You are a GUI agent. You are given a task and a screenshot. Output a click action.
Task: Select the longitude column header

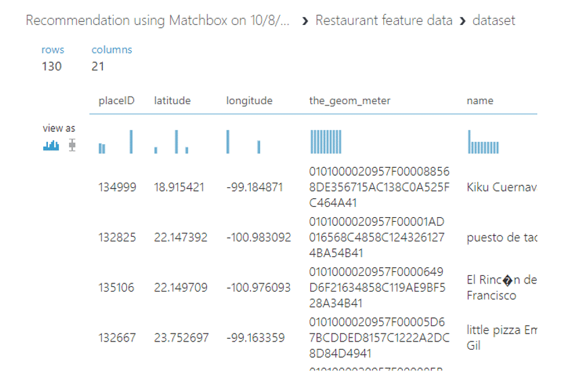pos(249,101)
